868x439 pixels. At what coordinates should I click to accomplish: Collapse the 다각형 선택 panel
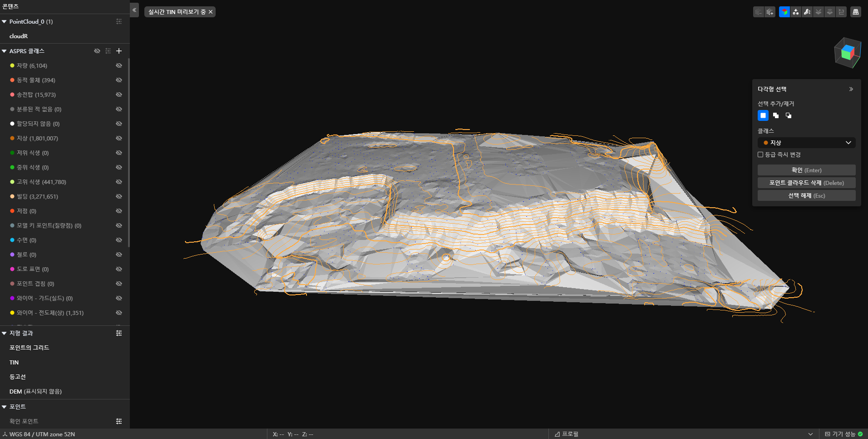[851, 89]
